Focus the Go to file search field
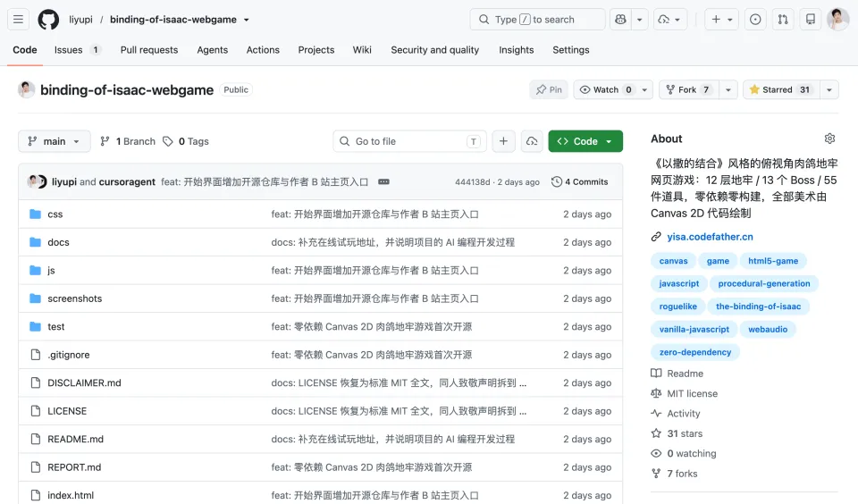 click(x=408, y=141)
